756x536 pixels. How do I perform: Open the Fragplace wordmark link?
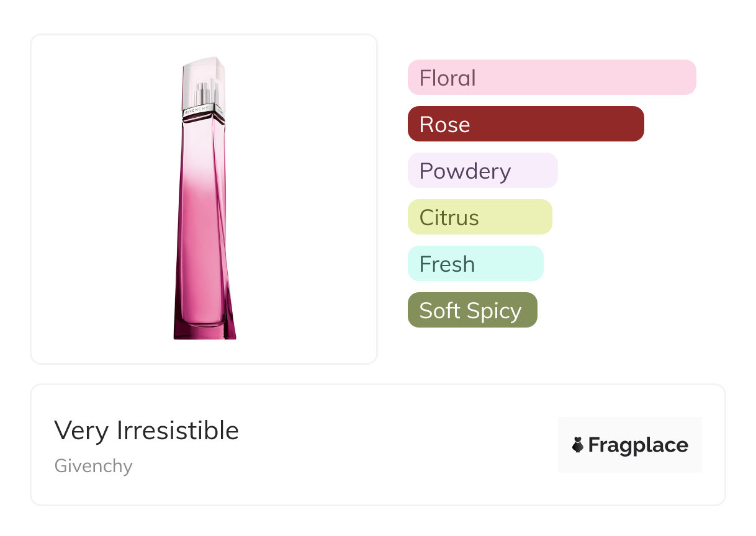[x=638, y=445]
